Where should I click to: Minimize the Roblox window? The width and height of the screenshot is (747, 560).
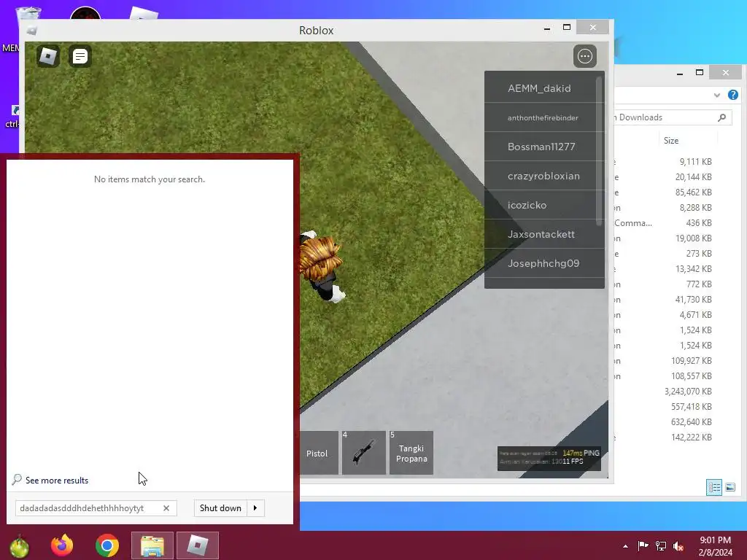pos(547,28)
